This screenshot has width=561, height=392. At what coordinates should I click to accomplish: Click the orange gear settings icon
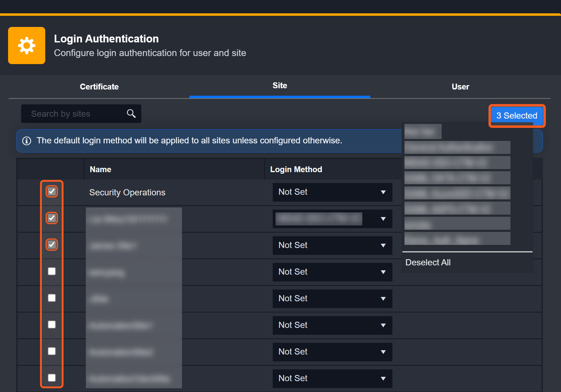pos(27,46)
